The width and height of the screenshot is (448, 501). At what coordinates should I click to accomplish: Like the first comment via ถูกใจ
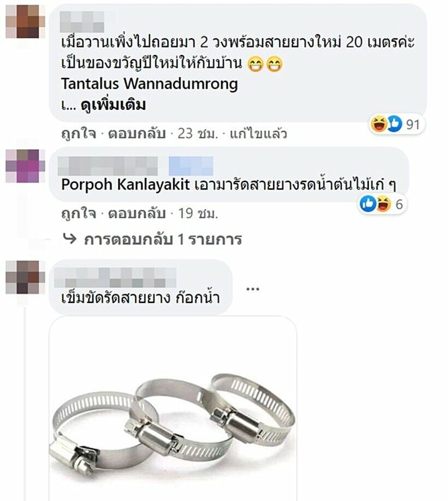[79, 133]
